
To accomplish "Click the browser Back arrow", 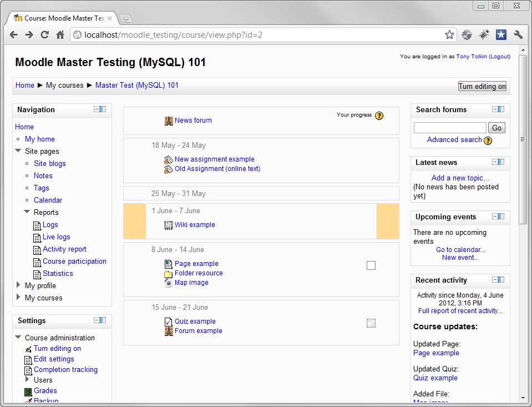I will point(13,34).
